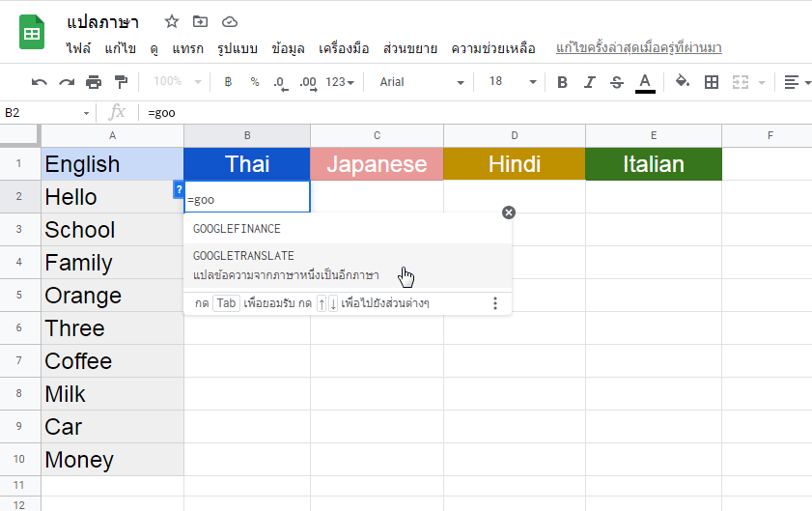
Task: Select the Hindi header cell
Action: (515, 164)
